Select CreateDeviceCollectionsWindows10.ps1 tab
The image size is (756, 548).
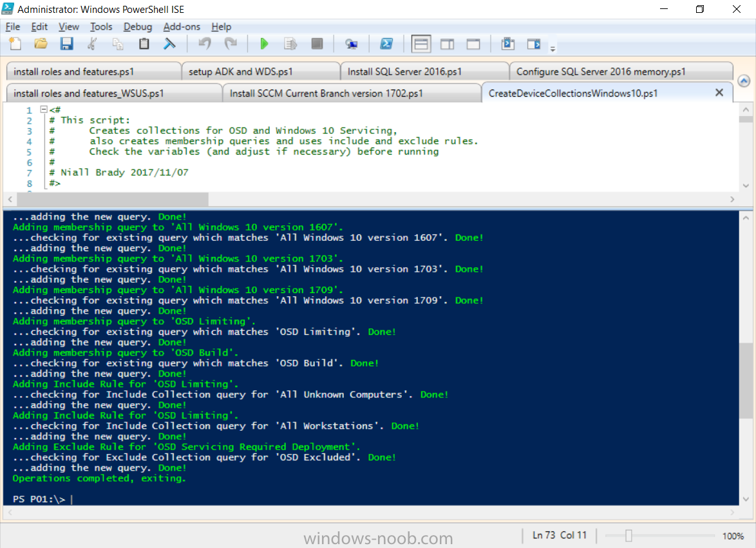572,93
